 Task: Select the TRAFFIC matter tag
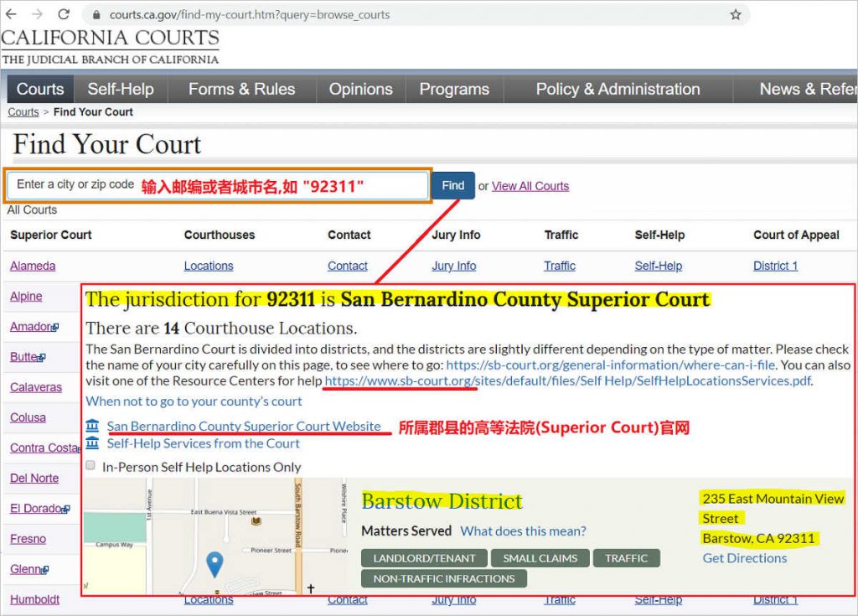tap(627, 558)
